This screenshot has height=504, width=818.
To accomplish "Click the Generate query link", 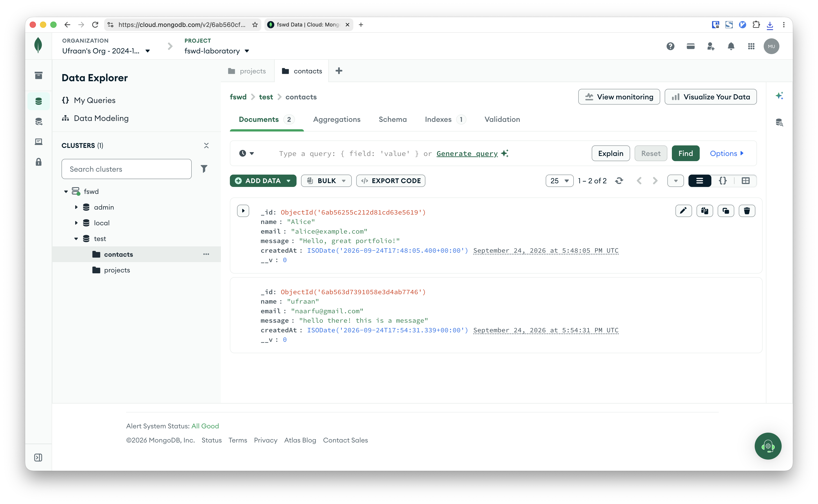I will coord(467,153).
